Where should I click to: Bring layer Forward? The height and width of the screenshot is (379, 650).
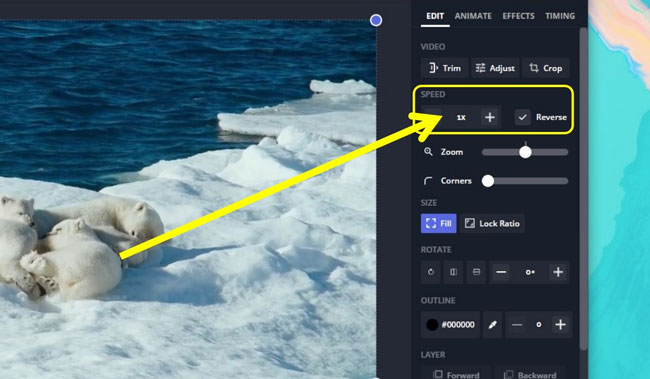tap(456, 374)
